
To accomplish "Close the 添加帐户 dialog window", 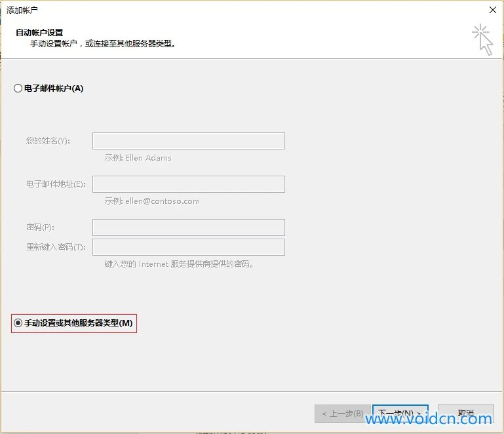I will coord(492,10).
